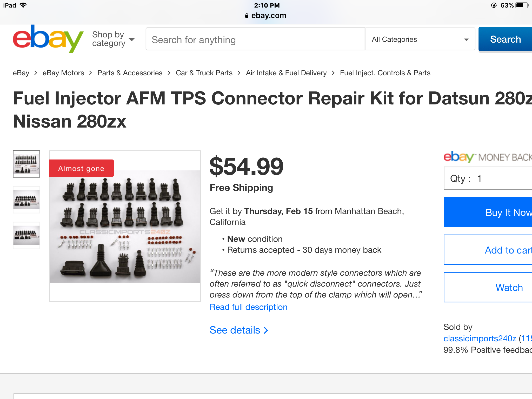Click the Buy It Now button
Image resolution: width=532 pixels, height=399 pixels.
[488, 212]
